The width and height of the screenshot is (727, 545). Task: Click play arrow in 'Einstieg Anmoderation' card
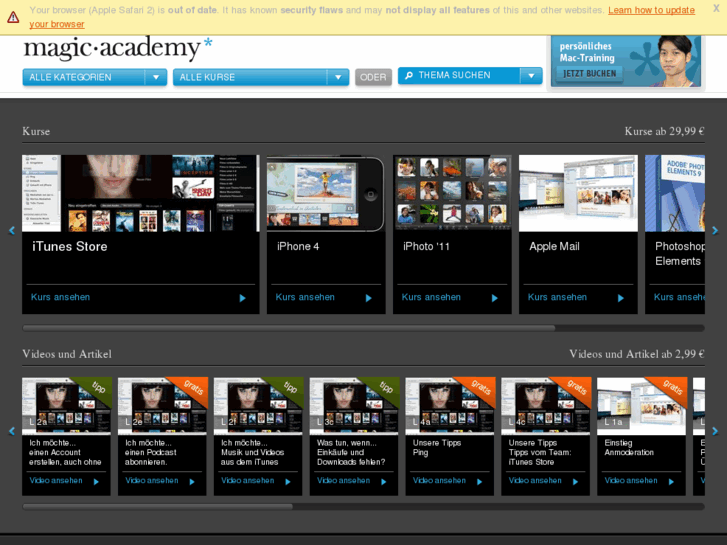(x=671, y=482)
